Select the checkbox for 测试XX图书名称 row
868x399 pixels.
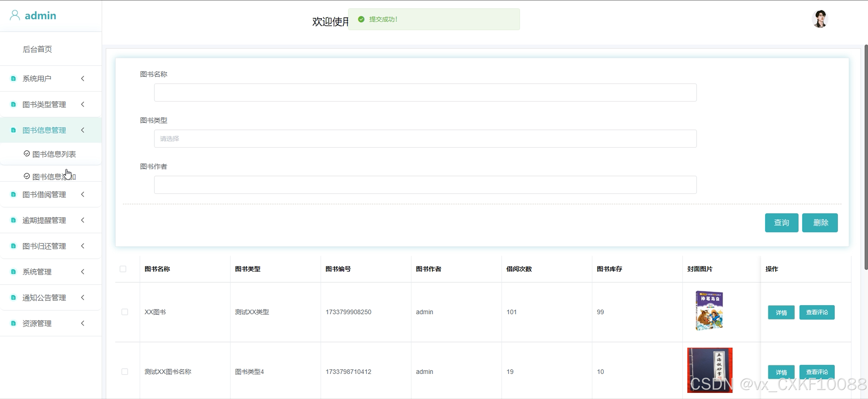125,372
